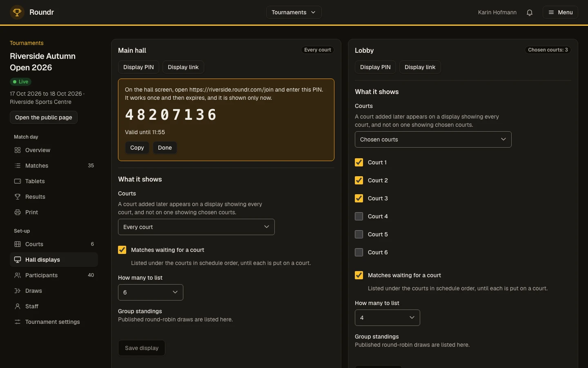
Task: Click Save display in Main hall card
Action: [142, 348]
